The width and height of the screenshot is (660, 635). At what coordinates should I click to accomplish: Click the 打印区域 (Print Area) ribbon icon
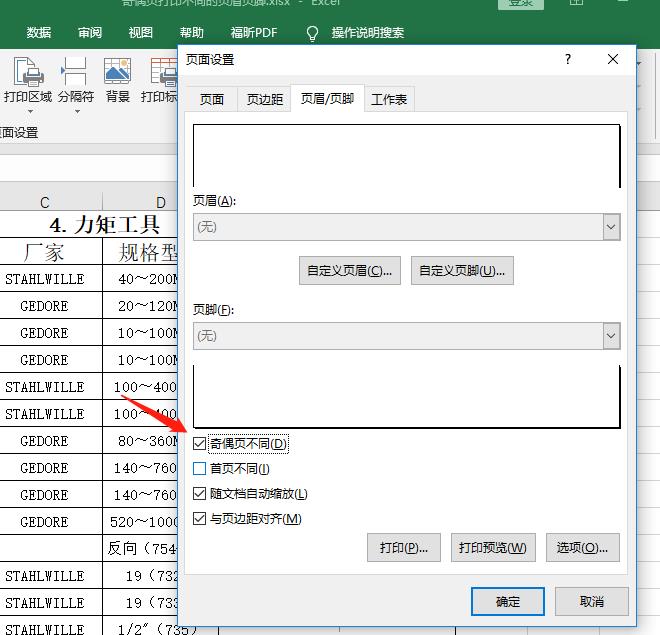tap(28, 74)
